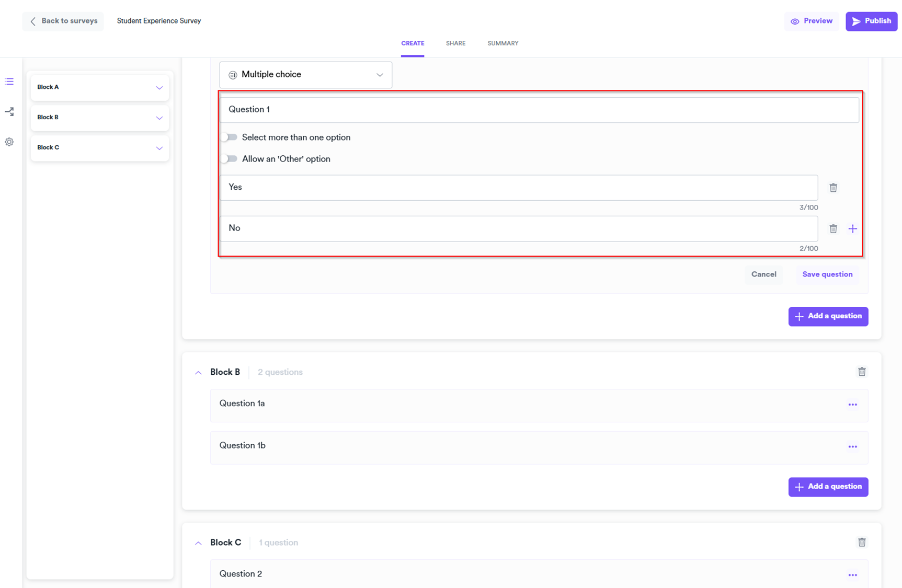
Task: Publish the survey
Action: click(x=871, y=21)
